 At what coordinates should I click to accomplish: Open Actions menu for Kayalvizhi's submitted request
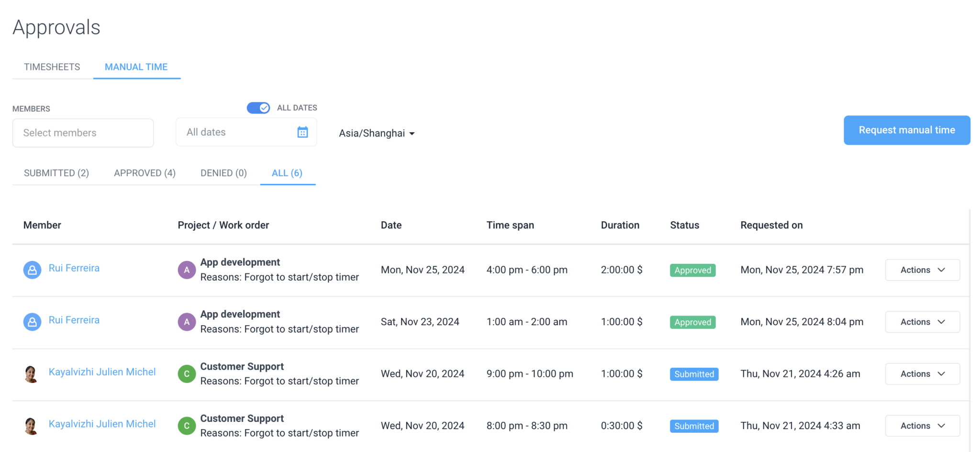[x=922, y=373]
